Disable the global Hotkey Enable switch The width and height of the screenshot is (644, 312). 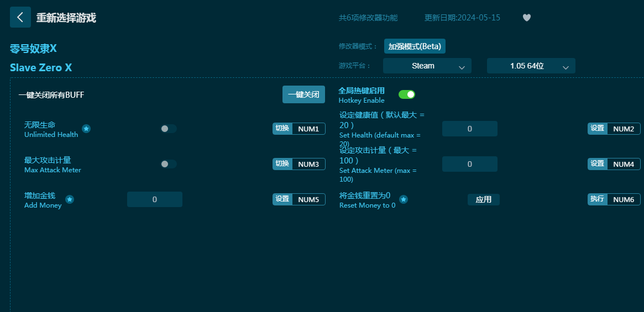pyautogui.click(x=407, y=94)
